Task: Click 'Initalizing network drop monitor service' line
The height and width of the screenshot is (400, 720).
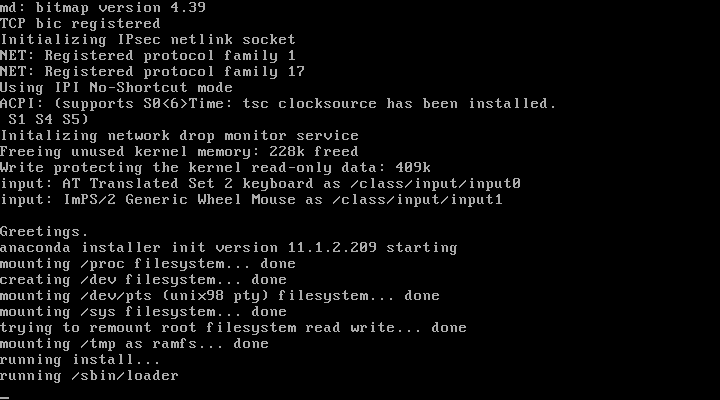Action: click(x=180, y=136)
